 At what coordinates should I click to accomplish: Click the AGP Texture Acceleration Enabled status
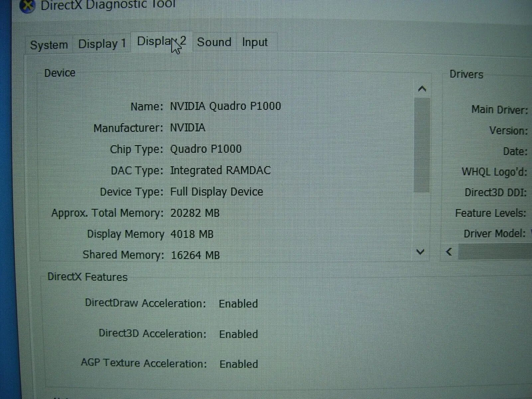click(x=239, y=364)
